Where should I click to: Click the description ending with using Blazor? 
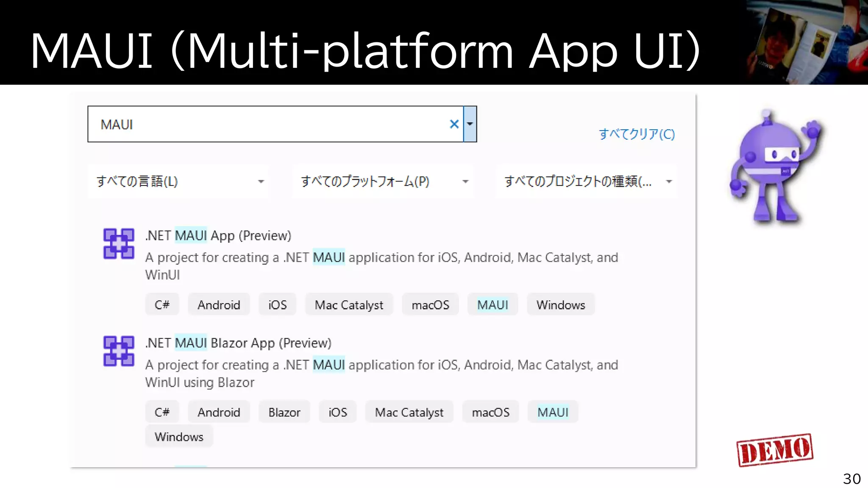(x=381, y=374)
